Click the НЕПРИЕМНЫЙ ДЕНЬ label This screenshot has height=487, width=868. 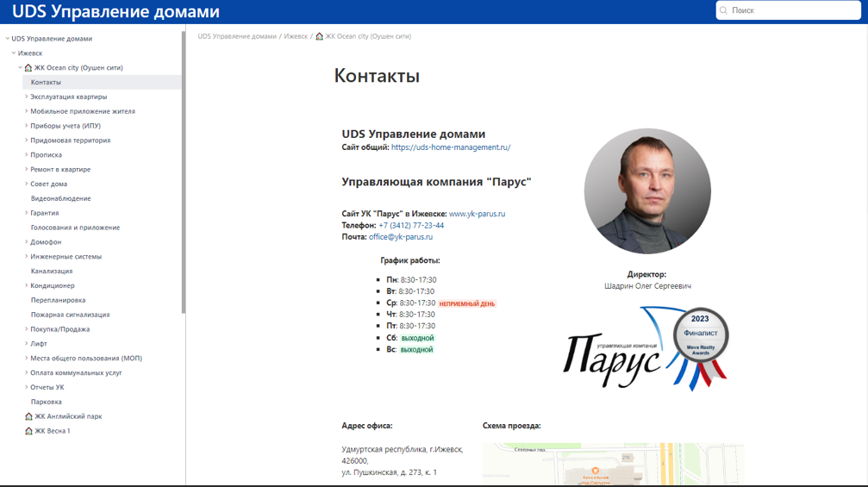click(x=467, y=303)
